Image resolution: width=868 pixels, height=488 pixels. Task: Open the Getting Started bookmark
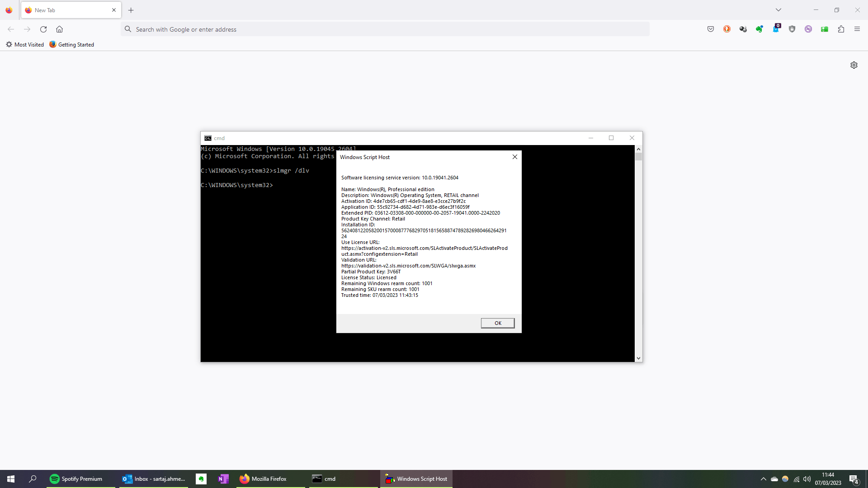(71, 44)
